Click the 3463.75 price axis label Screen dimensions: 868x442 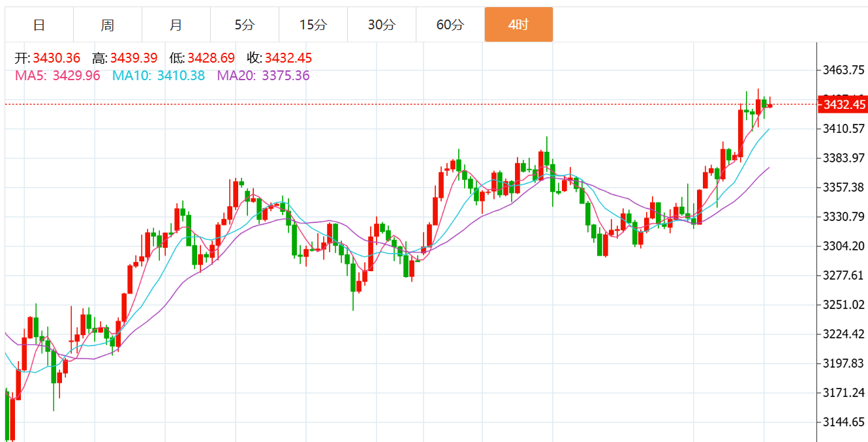tap(845, 70)
